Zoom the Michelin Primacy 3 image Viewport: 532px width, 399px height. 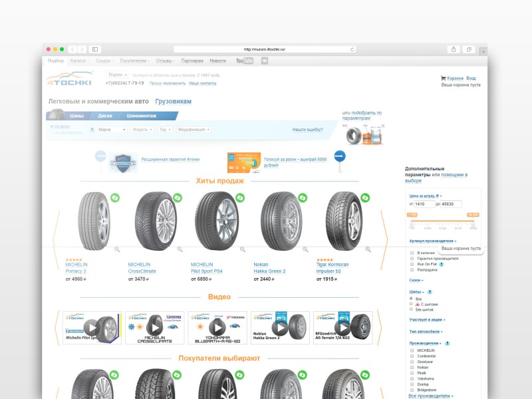point(117,249)
